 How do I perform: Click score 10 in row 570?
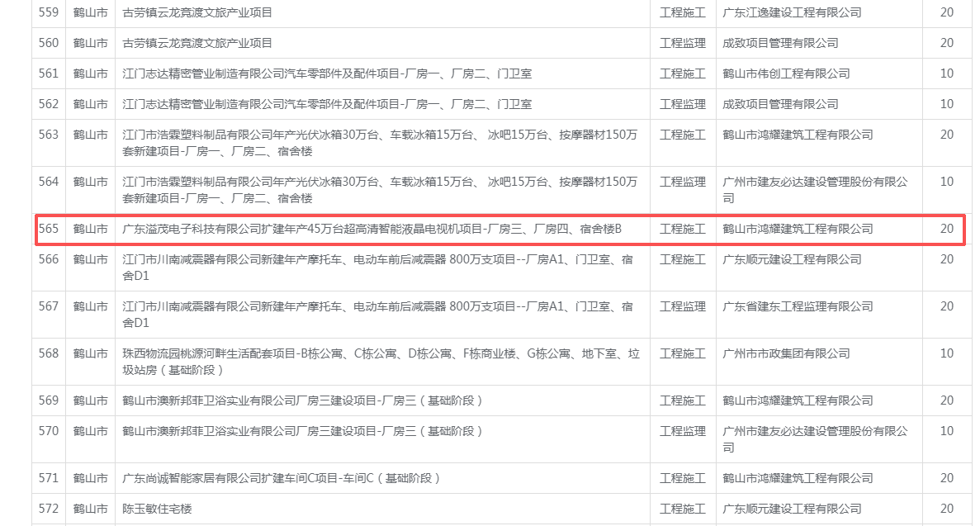click(x=946, y=431)
